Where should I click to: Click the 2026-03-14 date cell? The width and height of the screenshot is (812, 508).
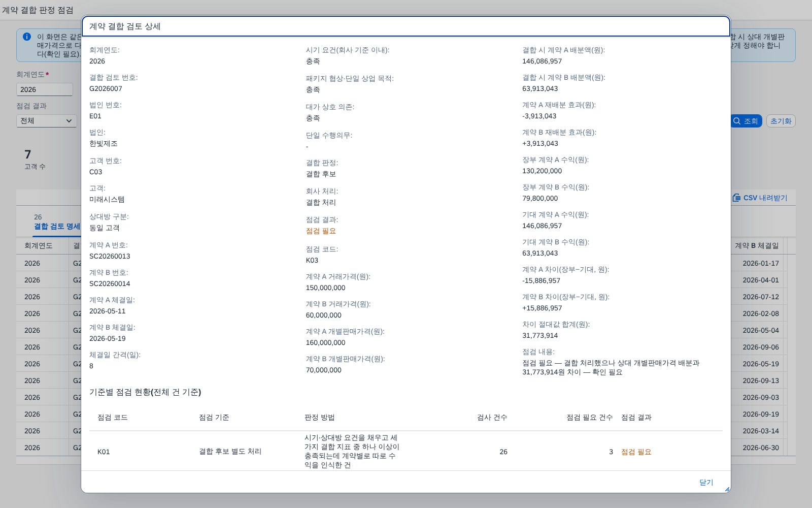(760, 431)
